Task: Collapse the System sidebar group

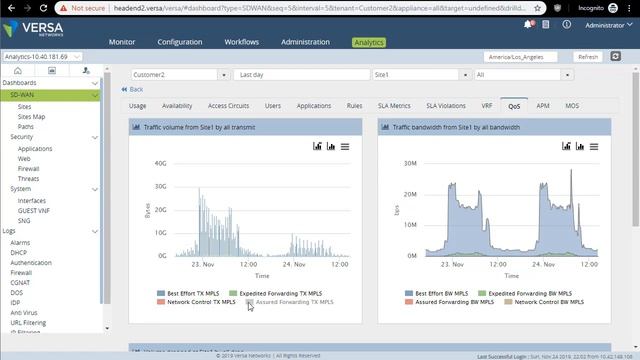Action: (x=95, y=189)
